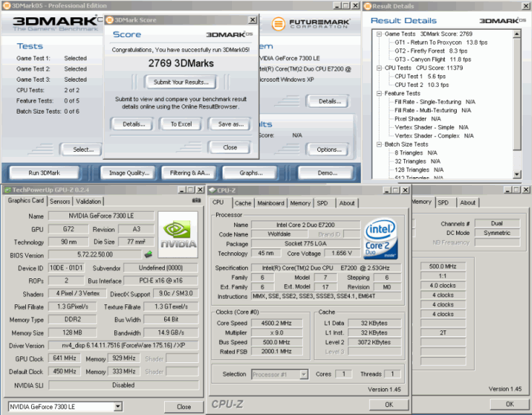Select GT2 - Firefly Forest result
Viewport: 532px width, 415px height.
pyautogui.click(x=431, y=51)
